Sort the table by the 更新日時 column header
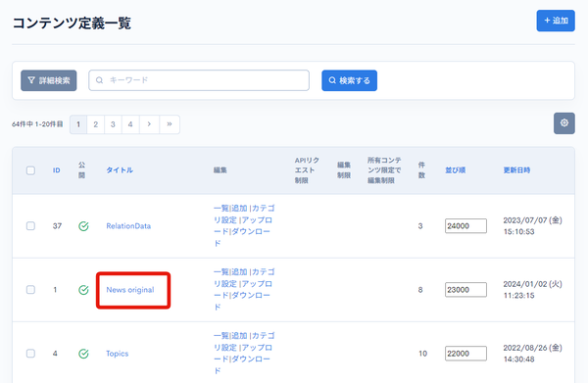This screenshot has width=588, height=383. click(516, 170)
